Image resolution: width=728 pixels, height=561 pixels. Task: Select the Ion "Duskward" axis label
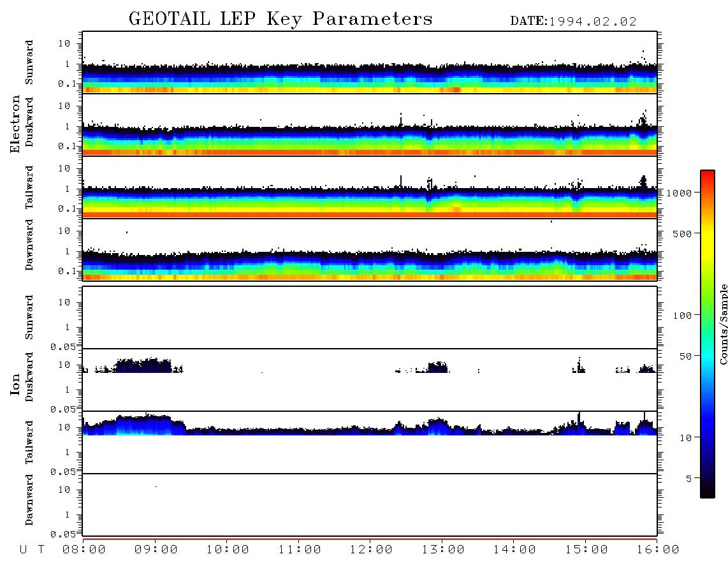pos(29,377)
